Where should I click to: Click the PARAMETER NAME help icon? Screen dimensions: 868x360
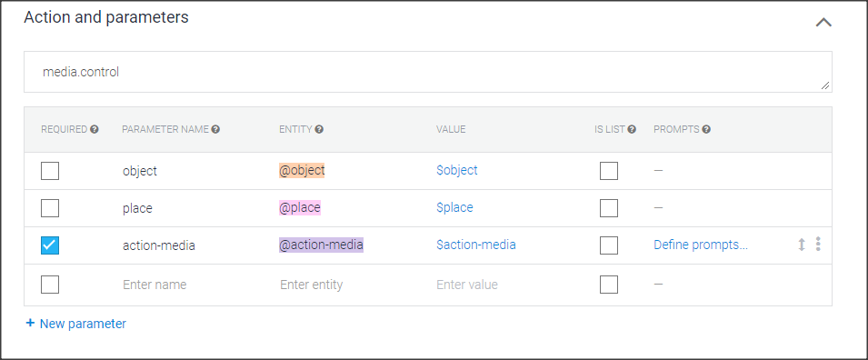tap(216, 130)
